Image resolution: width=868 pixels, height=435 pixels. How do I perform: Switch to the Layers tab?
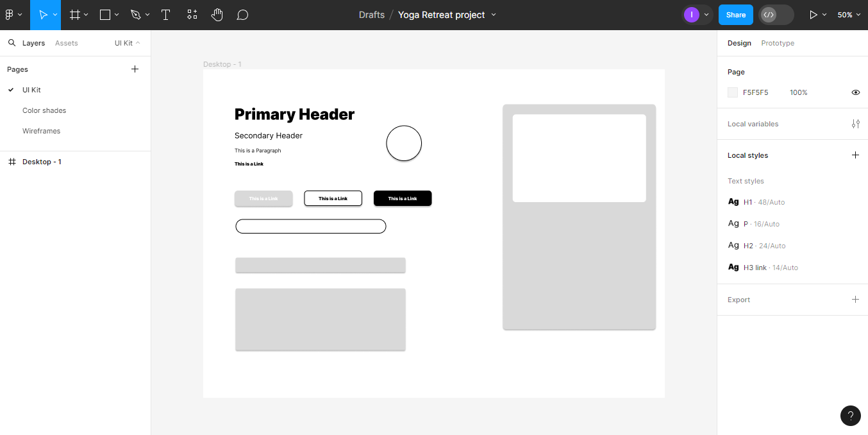coord(33,43)
